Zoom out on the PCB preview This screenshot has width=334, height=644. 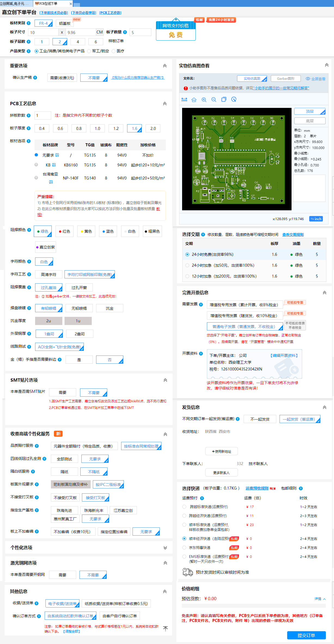pos(214,100)
